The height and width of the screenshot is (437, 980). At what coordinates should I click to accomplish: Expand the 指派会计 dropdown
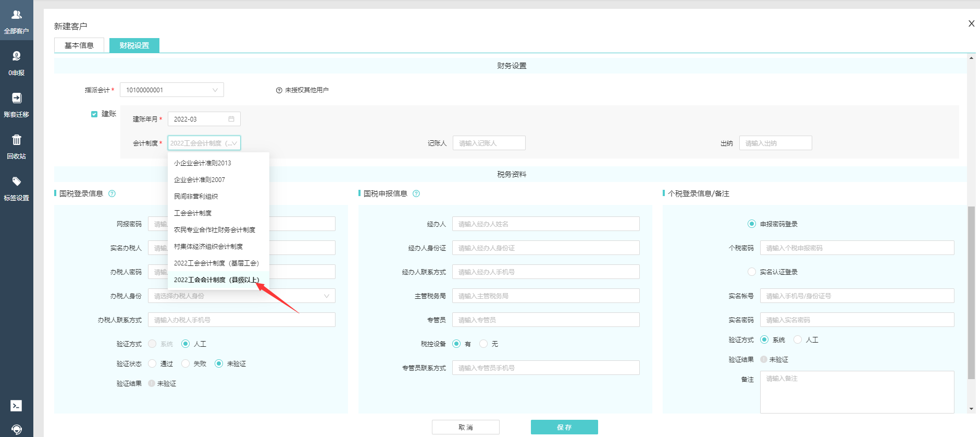(x=171, y=90)
